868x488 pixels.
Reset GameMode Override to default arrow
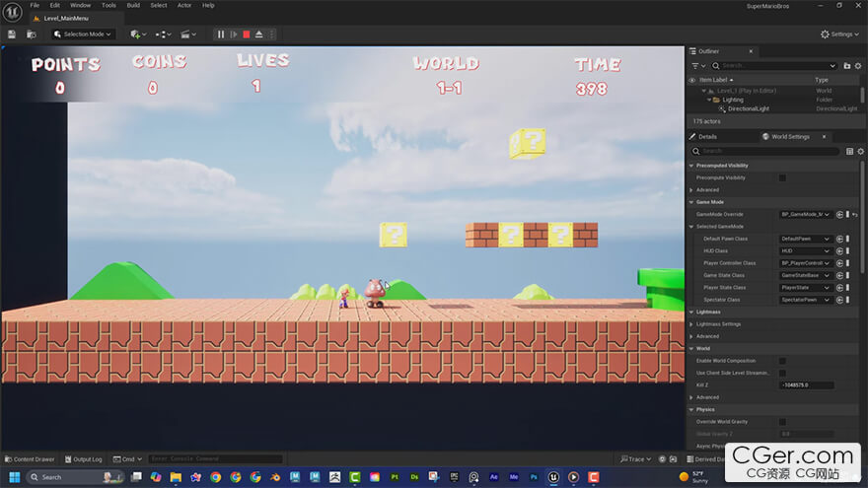tap(855, 215)
